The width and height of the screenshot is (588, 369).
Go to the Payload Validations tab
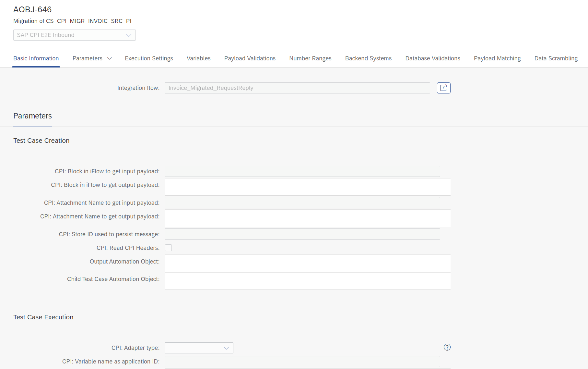(x=250, y=58)
